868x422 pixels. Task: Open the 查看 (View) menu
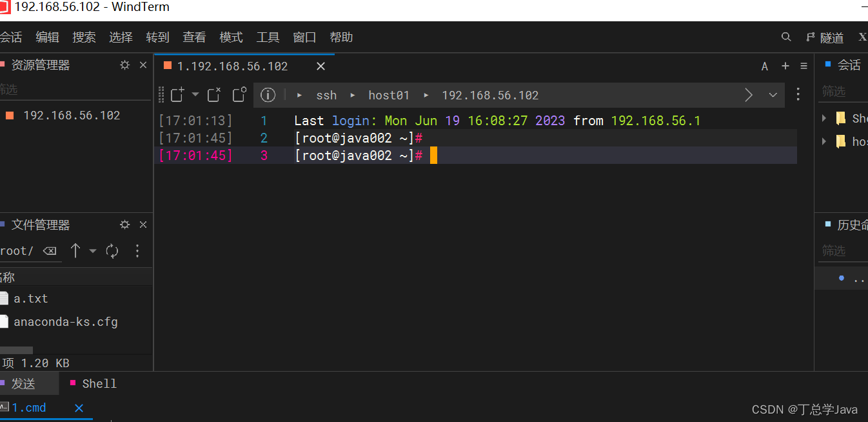(194, 37)
